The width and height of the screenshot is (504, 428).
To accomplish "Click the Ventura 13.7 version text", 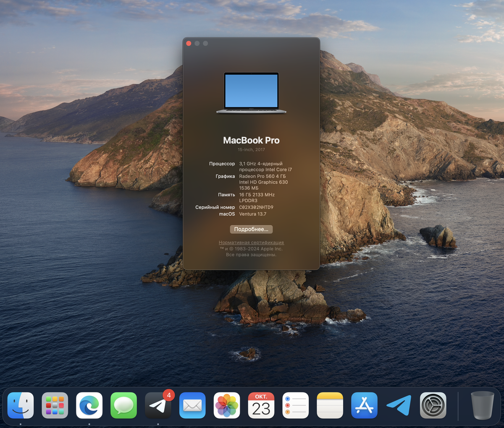I will coord(253,214).
